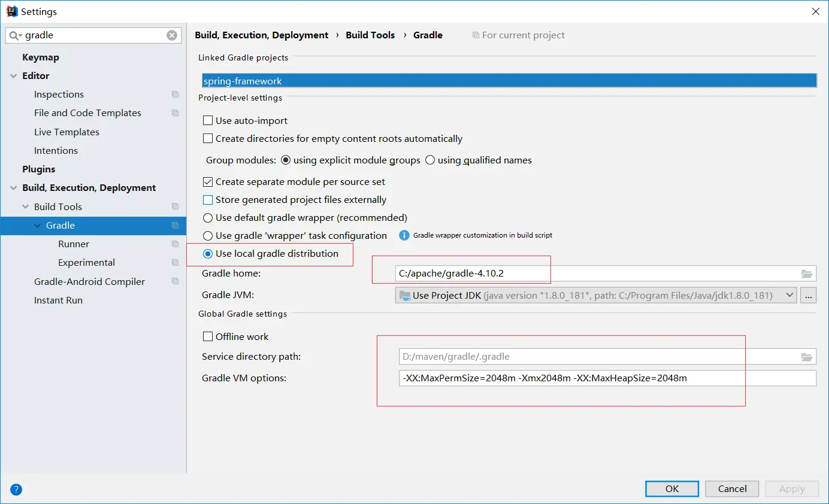Collapse the Editor tree node arrow

pos(14,76)
